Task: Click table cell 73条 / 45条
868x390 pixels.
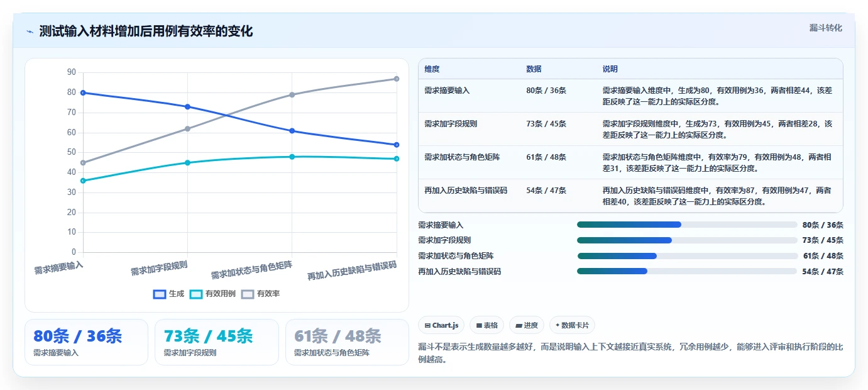Action: coord(546,124)
